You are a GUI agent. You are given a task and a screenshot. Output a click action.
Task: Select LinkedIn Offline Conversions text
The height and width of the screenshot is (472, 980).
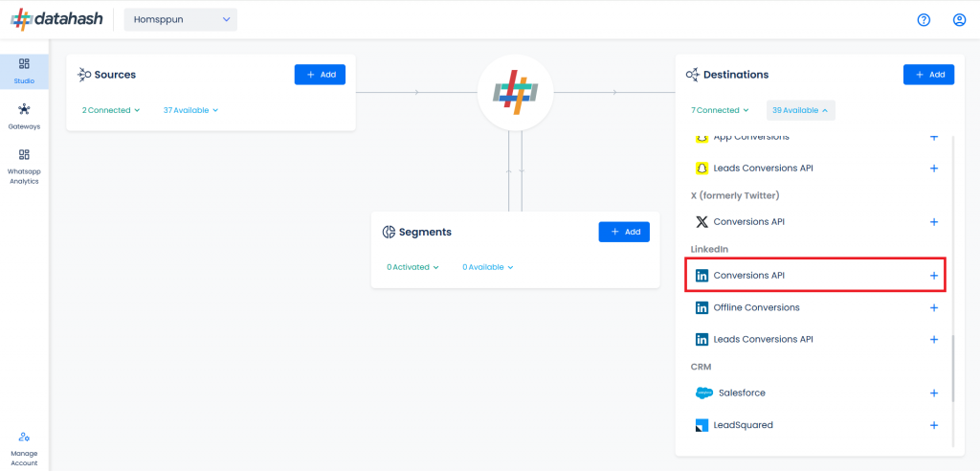(x=756, y=307)
